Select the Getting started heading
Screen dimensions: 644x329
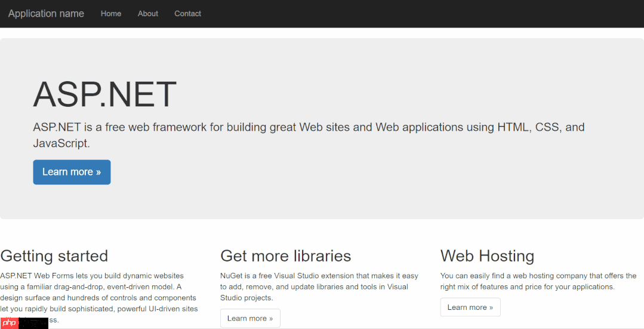[x=54, y=256]
